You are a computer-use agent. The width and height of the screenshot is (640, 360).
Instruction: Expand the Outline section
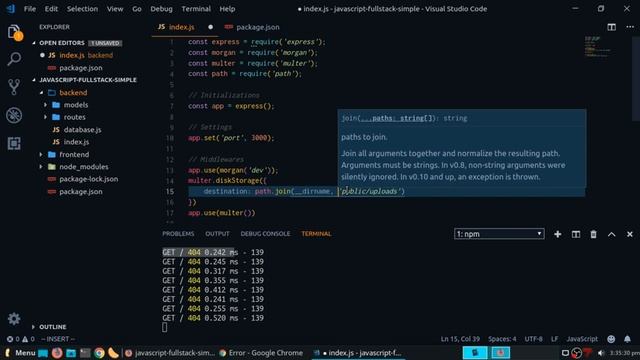point(52,327)
